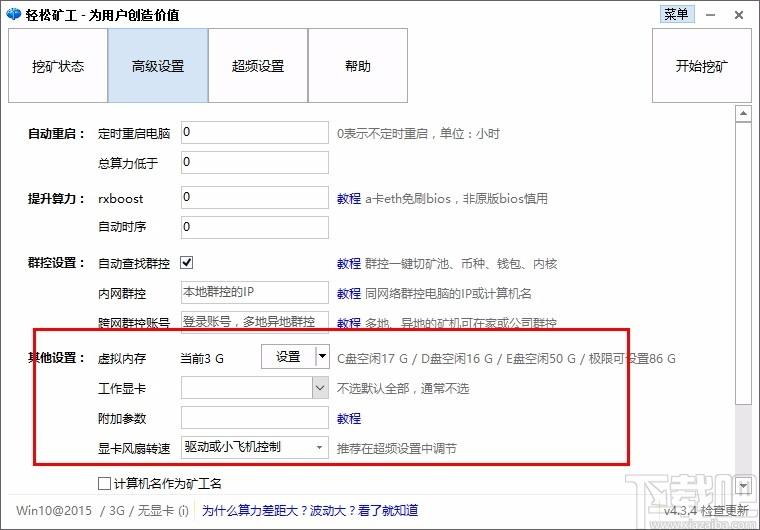The width and height of the screenshot is (760, 530).
Task: Switch to the 高级设置 tab
Action: click(158, 65)
